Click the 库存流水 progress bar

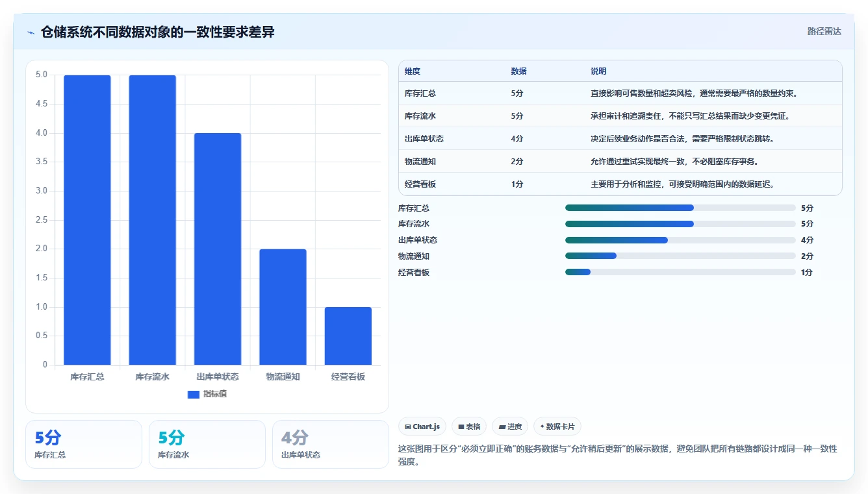(680, 224)
